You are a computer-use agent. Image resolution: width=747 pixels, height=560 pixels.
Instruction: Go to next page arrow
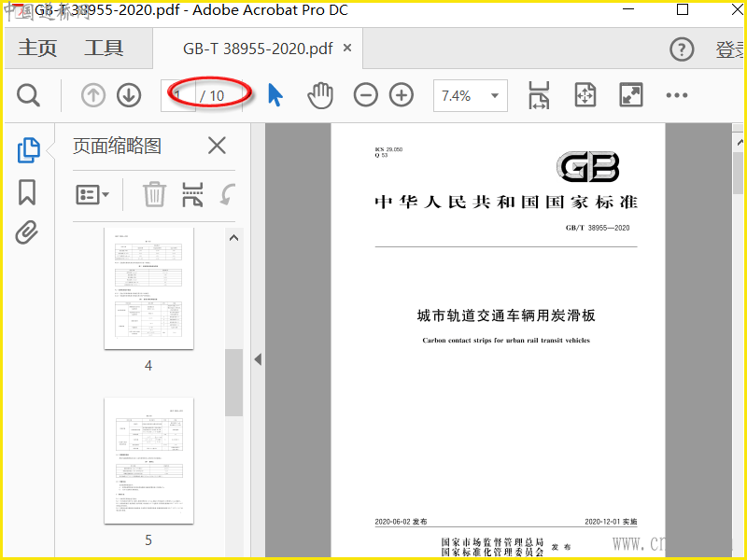(x=129, y=95)
